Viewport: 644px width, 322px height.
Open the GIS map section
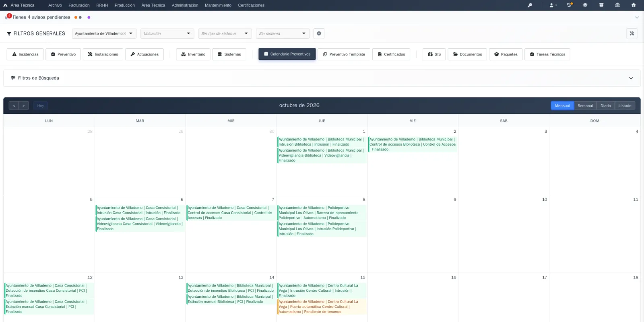coord(434,54)
